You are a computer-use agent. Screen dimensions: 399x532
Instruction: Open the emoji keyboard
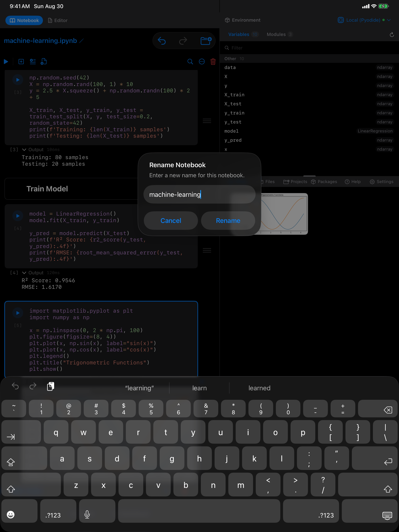(20, 511)
